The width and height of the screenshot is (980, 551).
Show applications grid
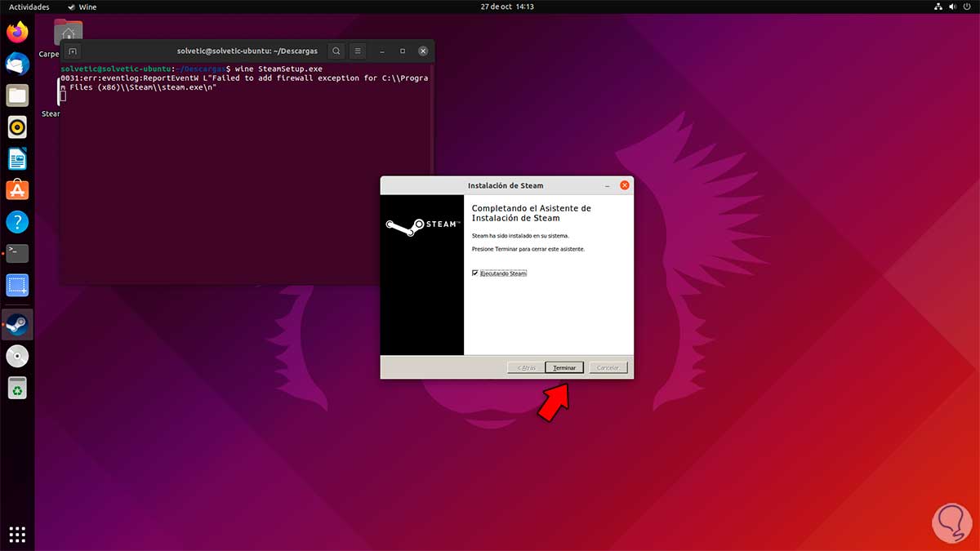17,534
